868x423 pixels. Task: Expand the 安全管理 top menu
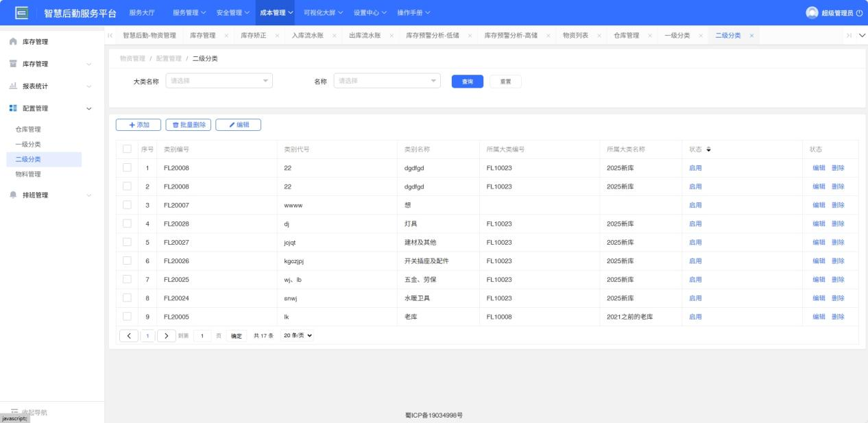coord(232,13)
